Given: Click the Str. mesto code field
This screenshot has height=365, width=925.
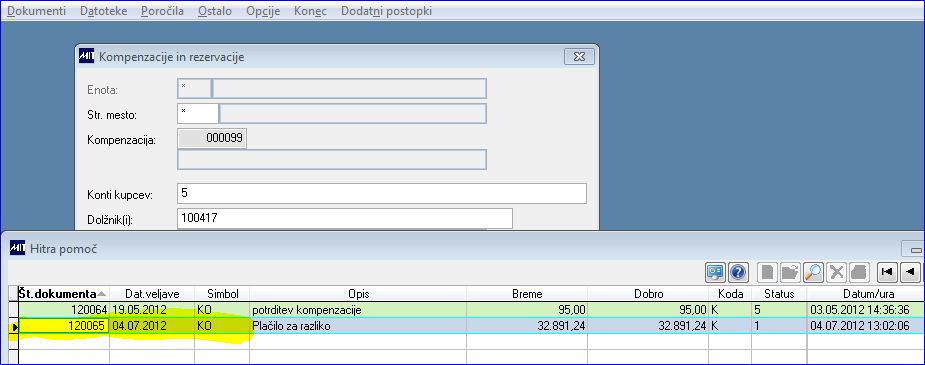Looking at the screenshot, I should [198, 114].
